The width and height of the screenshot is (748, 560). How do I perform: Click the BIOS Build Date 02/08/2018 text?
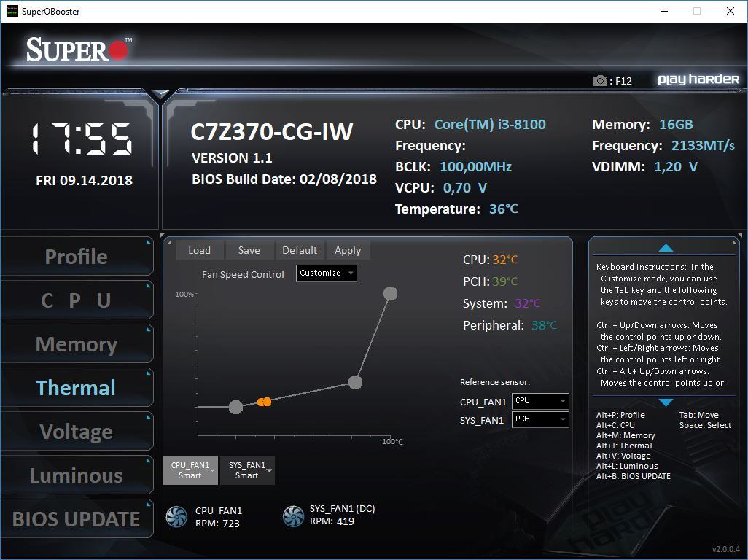[284, 179]
